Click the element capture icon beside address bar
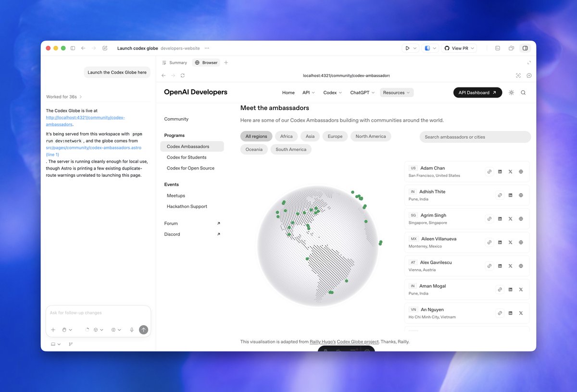577x392 pixels. click(518, 75)
